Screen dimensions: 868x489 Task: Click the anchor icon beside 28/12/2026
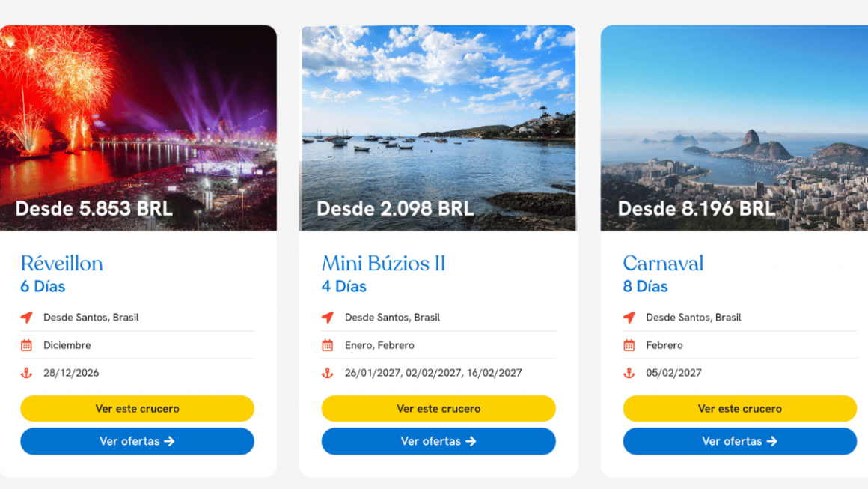click(x=28, y=373)
